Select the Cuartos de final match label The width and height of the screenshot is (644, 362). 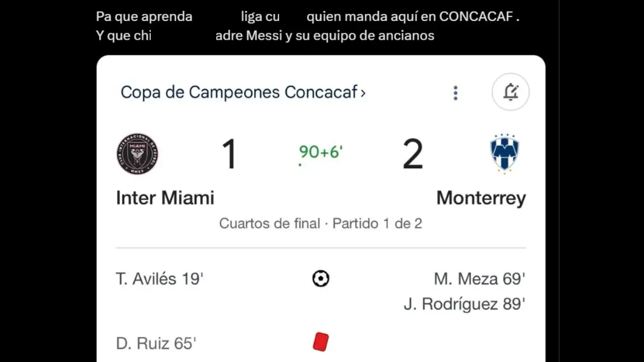320,224
